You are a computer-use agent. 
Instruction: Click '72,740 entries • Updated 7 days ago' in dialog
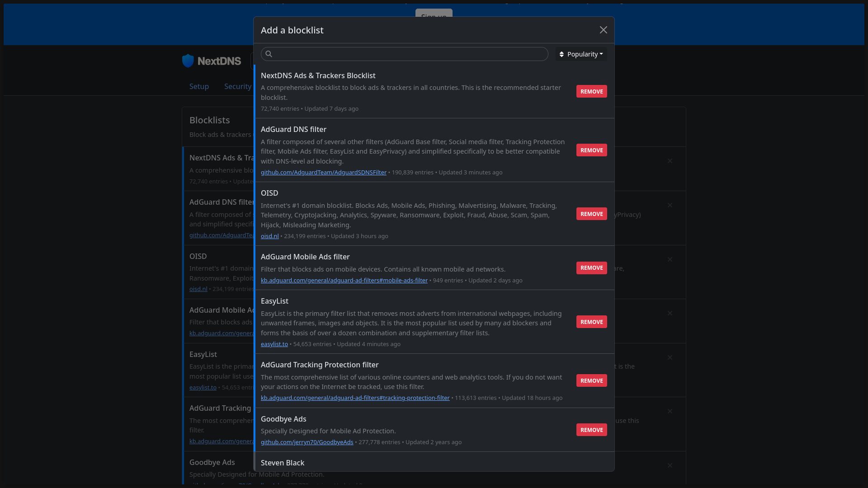pos(310,109)
